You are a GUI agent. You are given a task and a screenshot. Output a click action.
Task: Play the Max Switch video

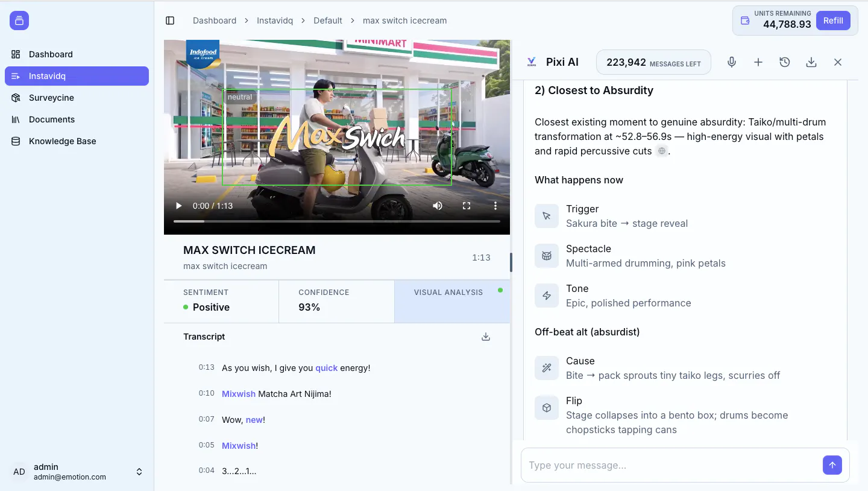[178, 206]
